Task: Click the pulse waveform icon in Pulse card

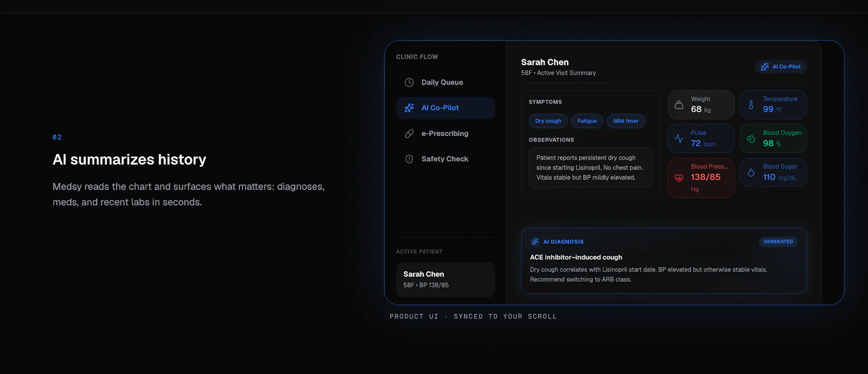Action: coord(679,138)
